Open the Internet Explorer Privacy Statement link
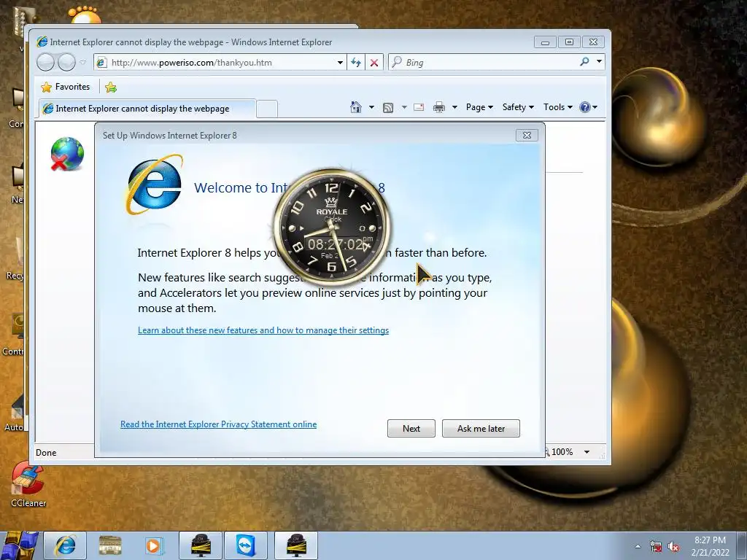Screen dimensions: 747x560 point(218,424)
